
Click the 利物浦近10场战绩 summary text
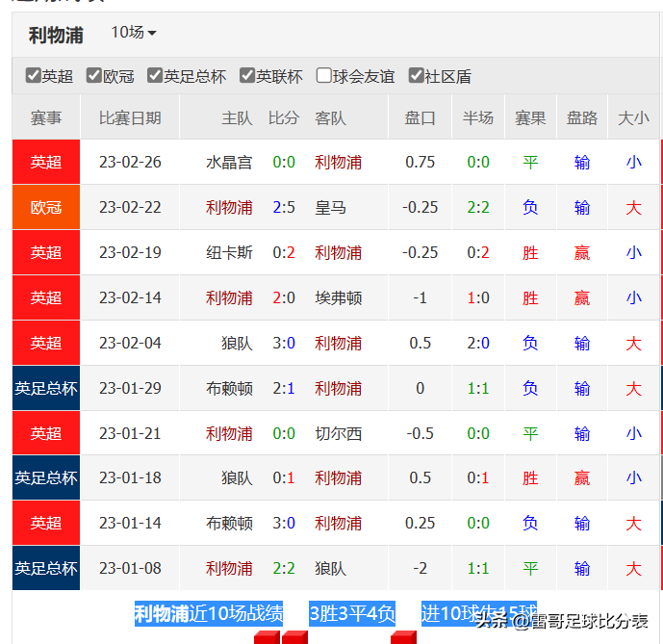coord(209,613)
